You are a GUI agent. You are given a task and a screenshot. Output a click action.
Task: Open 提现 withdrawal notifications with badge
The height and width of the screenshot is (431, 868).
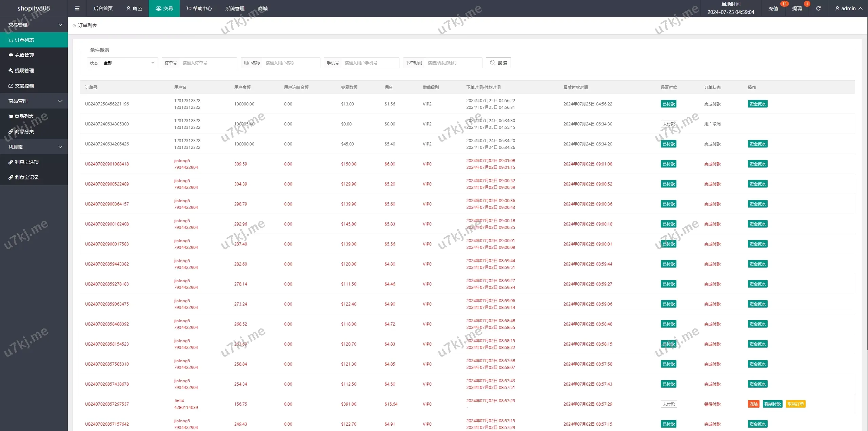(x=797, y=8)
